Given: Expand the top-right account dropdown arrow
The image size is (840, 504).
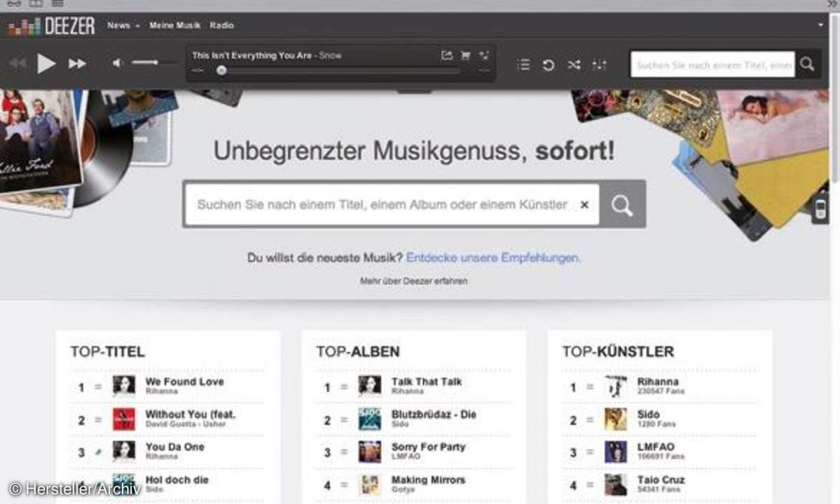Looking at the screenshot, I should pyautogui.click(x=820, y=24).
